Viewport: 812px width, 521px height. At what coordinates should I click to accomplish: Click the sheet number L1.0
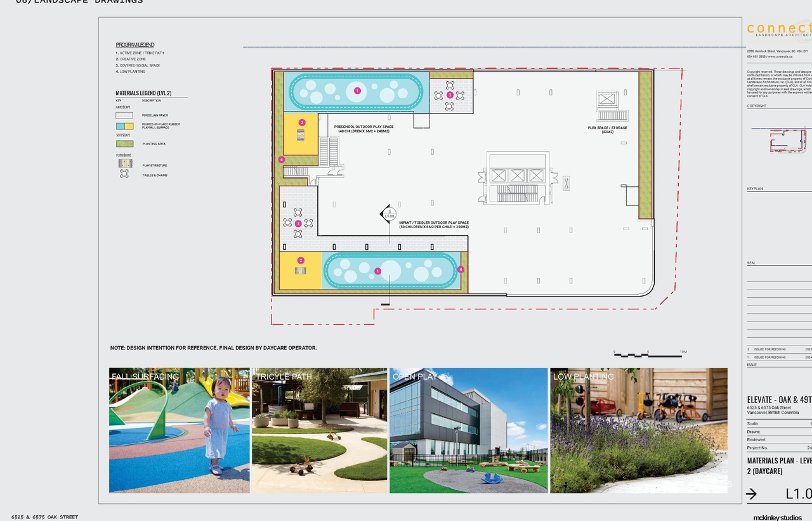[799, 494]
